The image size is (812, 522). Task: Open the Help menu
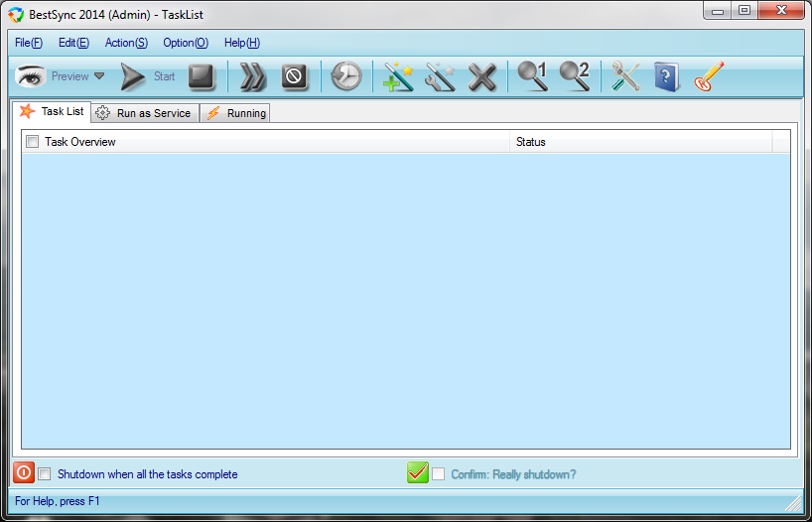click(x=242, y=43)
